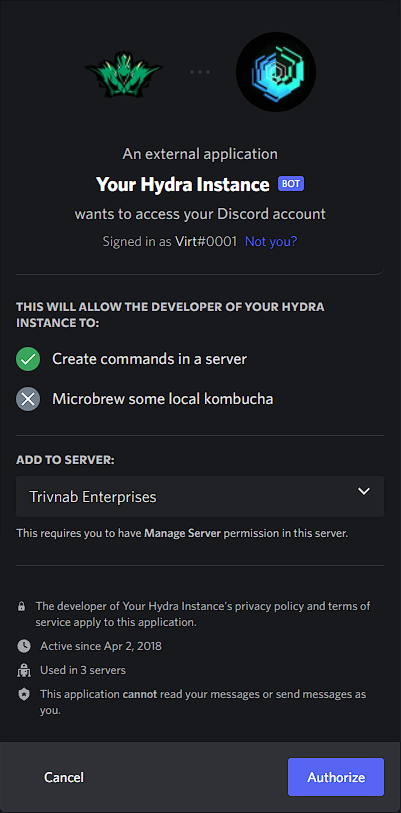Click the three dots between the avatars
This screenshot has width=401, height=813.
click(x=200, y=72)
